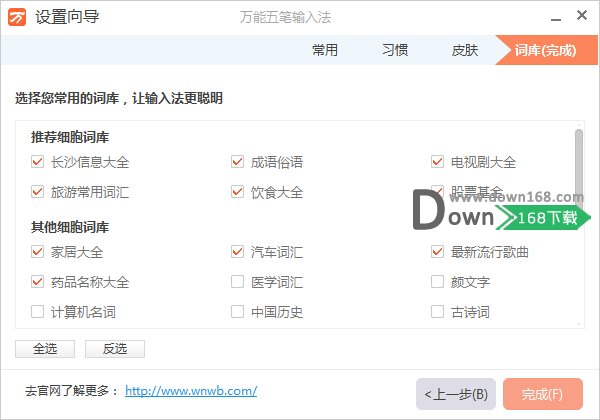Enable 计算机名词 dictionary
This screenshot has width=600, height=420.
click(x=38, y=312)
